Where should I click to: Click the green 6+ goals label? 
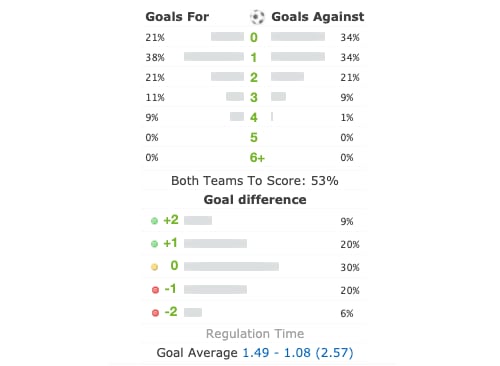point(257,157)
